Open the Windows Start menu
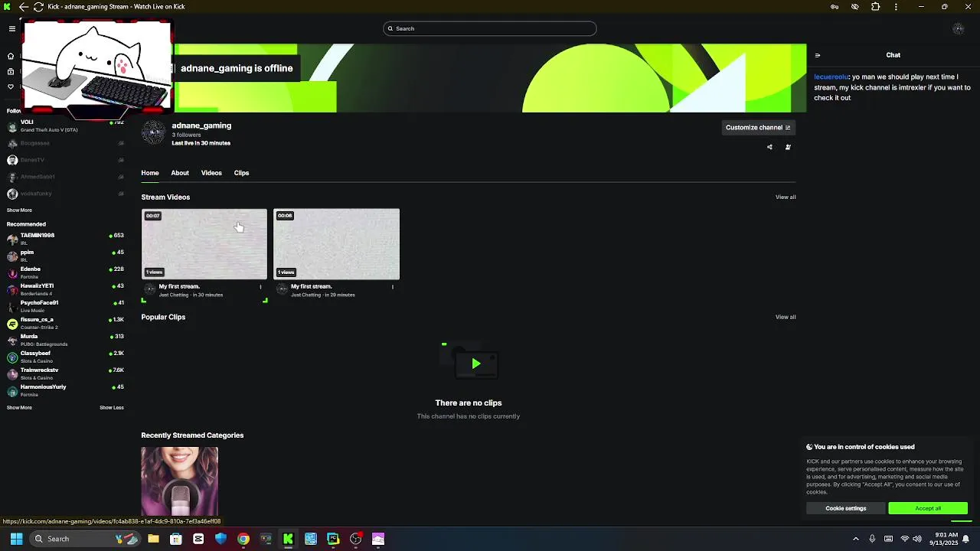980x551 pixels. [16, 539]
